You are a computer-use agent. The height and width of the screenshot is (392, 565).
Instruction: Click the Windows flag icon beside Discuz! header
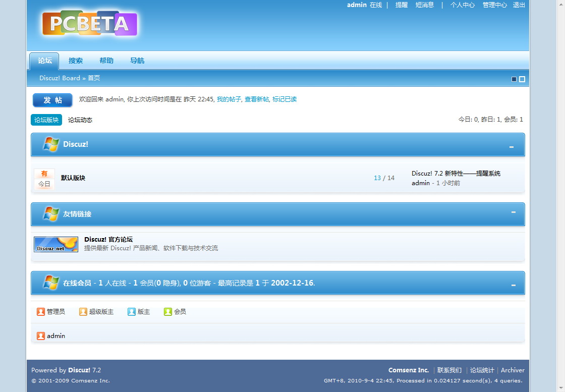(51, 144)
